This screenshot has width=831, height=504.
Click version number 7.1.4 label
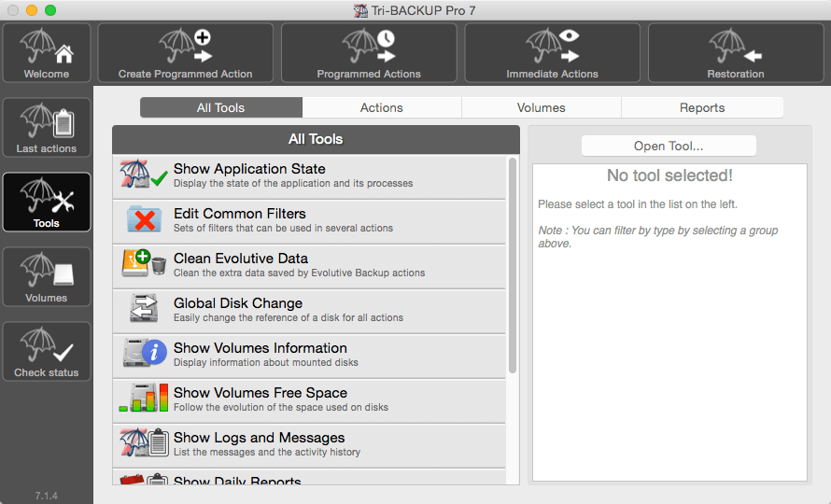coord(47,496)
